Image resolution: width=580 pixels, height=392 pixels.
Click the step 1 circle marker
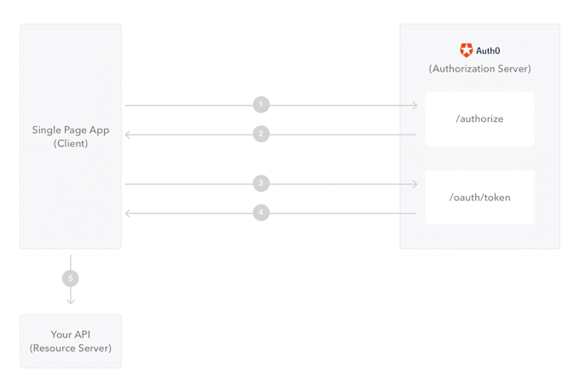point(261,105)
